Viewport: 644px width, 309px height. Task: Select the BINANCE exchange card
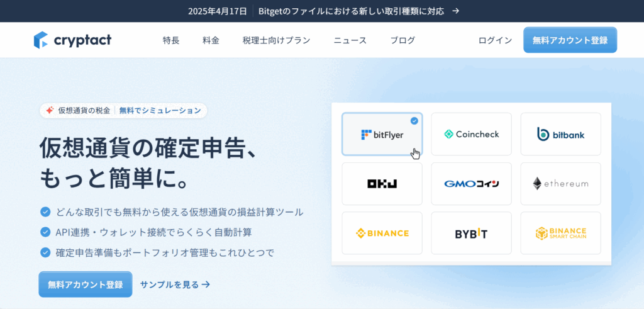point(382,233)
